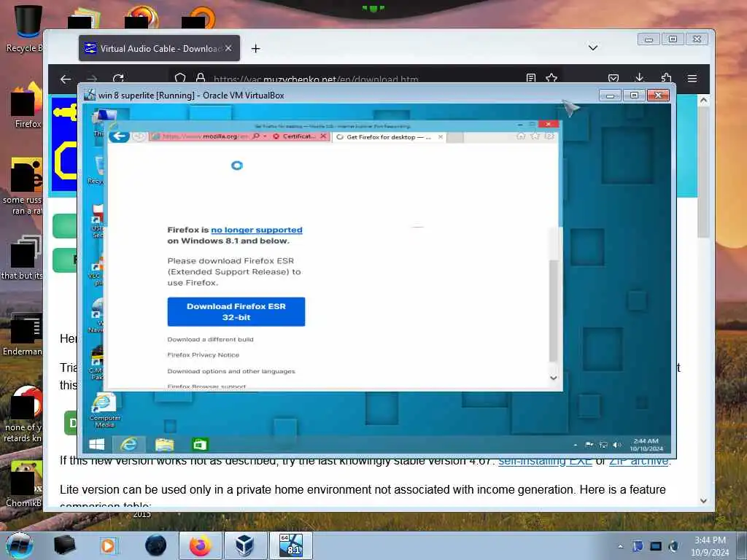The width and height of the screenshot is (747, 560).
Task: Select ChomikB icon on host desktop
Action: (x=24, y=484)
